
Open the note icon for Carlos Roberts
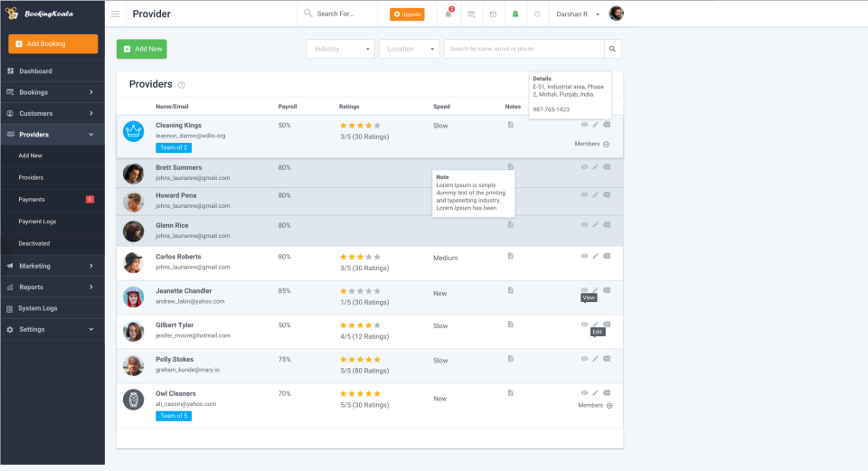coord(511,256)
